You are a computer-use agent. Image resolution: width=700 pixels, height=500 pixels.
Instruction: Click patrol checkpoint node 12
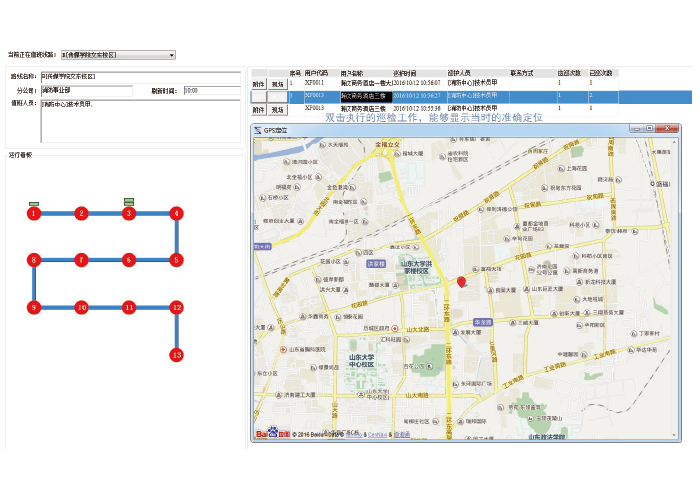tap(176, 308)
